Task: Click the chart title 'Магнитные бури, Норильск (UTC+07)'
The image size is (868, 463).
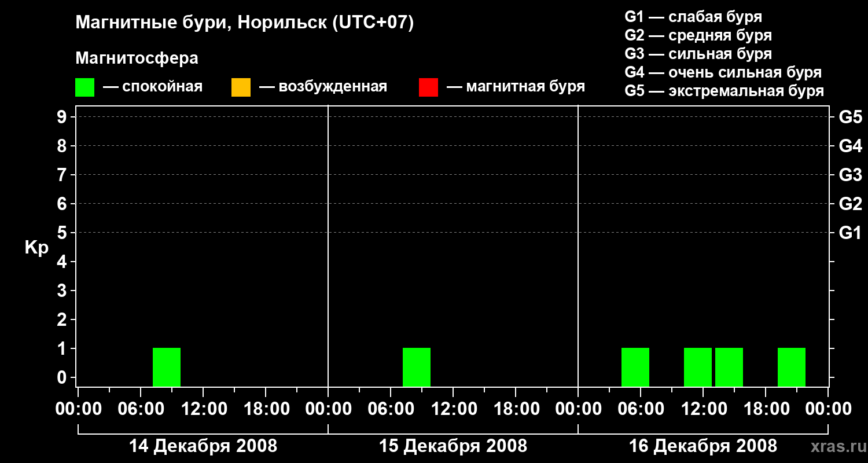Action: pos(245,23)
